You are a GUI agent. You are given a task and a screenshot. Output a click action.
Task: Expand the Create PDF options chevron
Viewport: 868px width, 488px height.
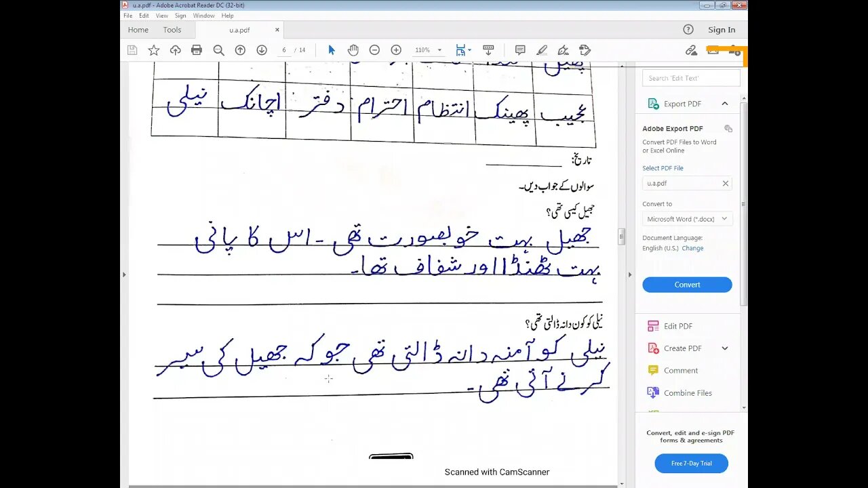click(x=725, y=348)
